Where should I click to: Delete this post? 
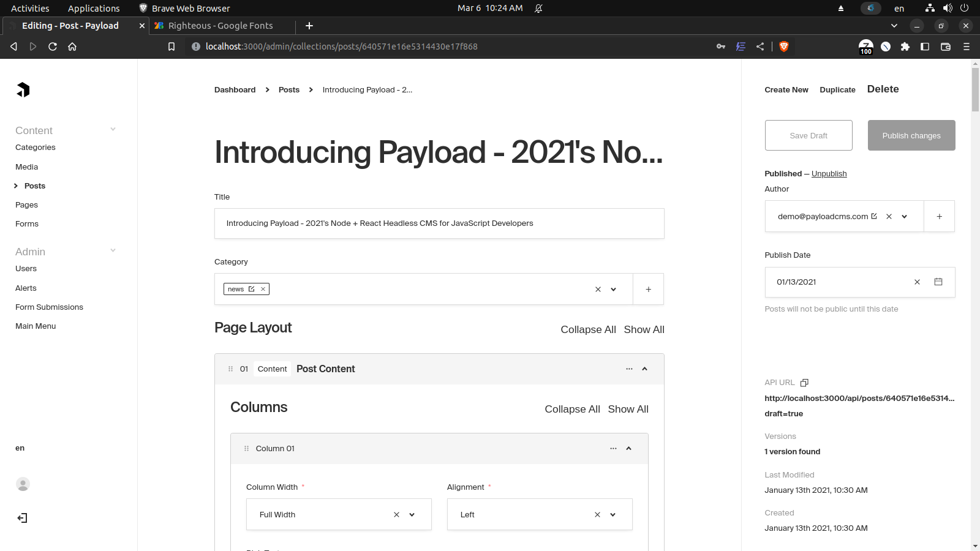point(883,89)
